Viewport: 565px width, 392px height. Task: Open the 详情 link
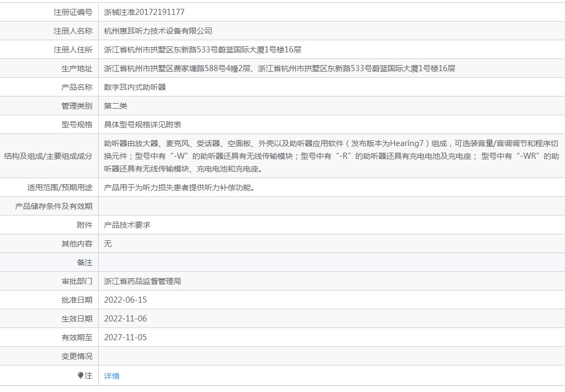coord(111,376)
